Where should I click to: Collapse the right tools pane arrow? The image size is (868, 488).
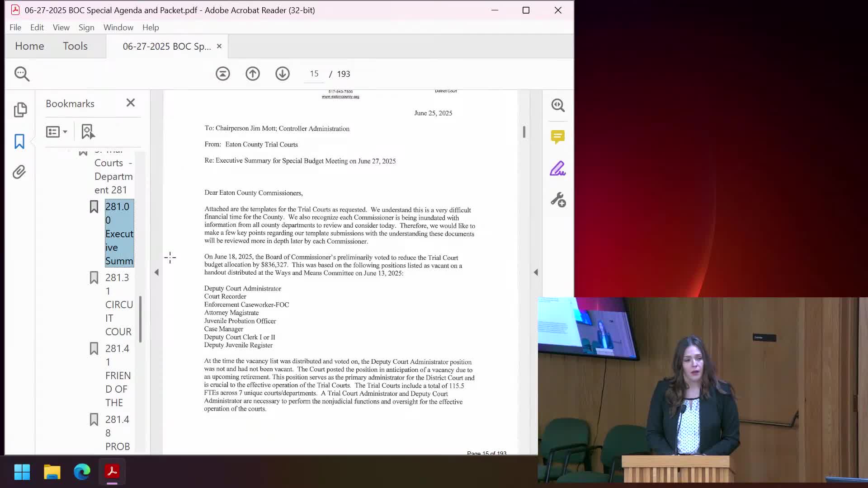[x=536, y=272]
